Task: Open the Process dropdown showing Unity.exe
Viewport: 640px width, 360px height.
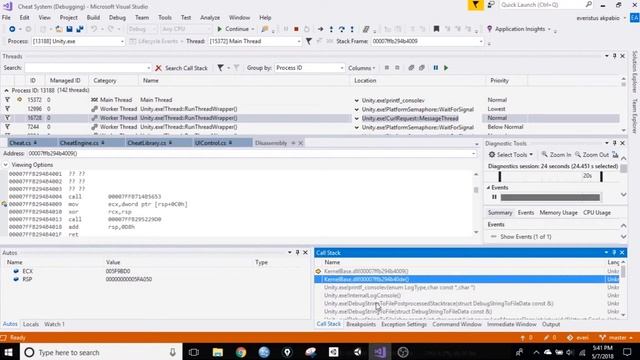Action: 78,41
